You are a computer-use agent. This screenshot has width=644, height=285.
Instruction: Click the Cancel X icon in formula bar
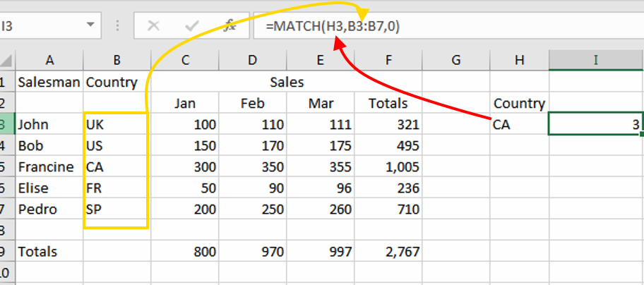[153, 26]
